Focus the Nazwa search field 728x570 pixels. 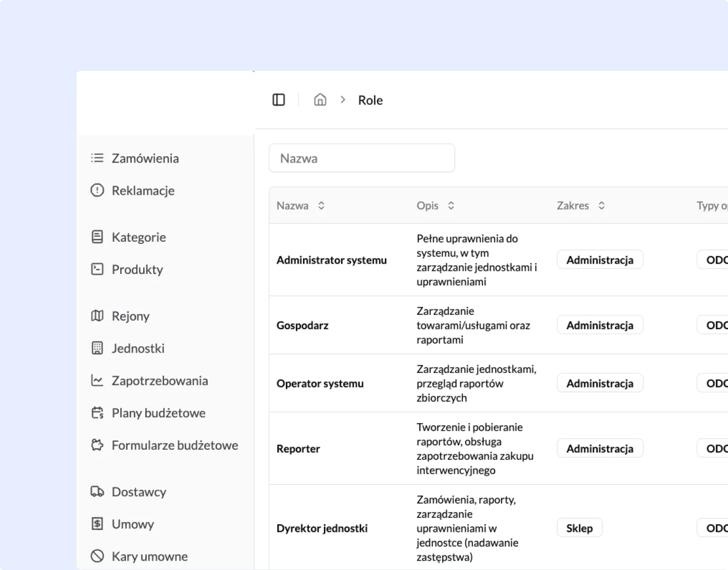(x=362, y=158)
